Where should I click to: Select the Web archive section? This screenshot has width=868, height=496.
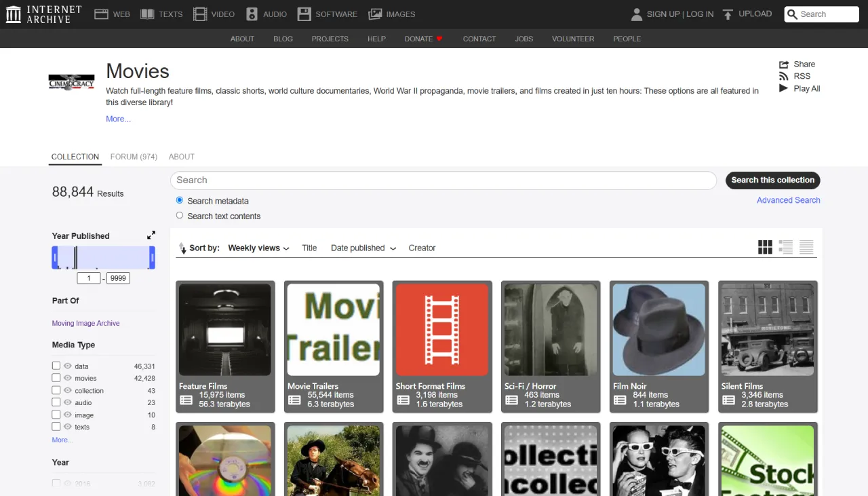coord(100,13)
